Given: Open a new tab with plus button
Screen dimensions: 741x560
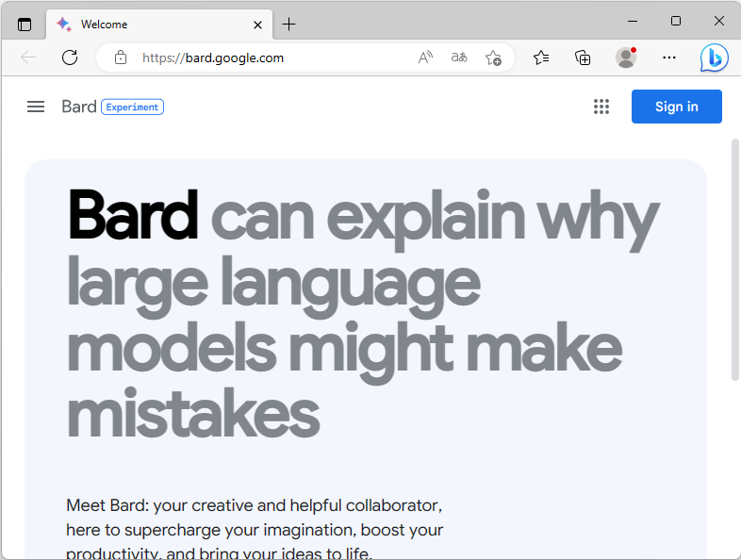Looking at the screenshot, I should (x=288, y=25).
